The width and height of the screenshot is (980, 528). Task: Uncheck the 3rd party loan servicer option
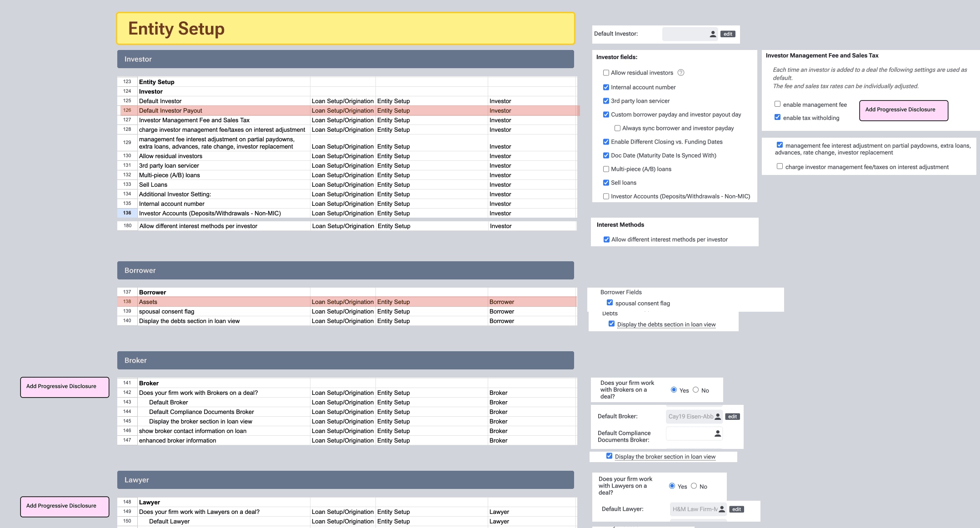606,101
